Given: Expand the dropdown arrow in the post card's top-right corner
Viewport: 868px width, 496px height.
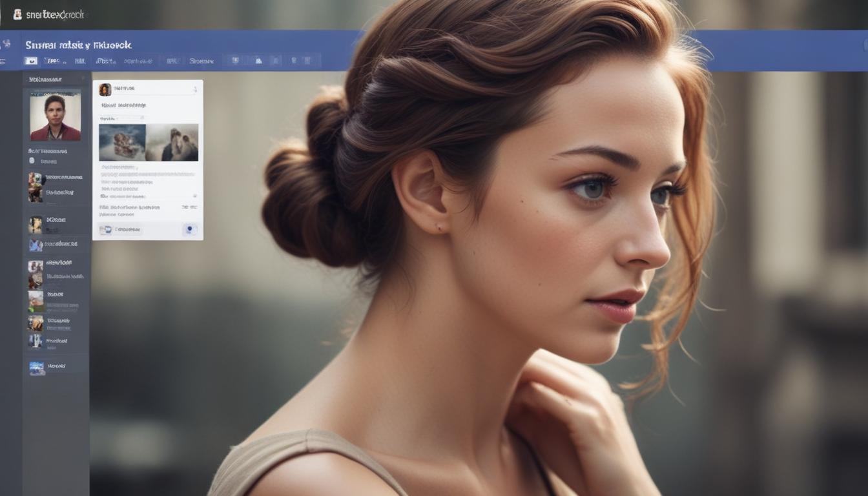Looking at the screenshot, I should 195,89.
